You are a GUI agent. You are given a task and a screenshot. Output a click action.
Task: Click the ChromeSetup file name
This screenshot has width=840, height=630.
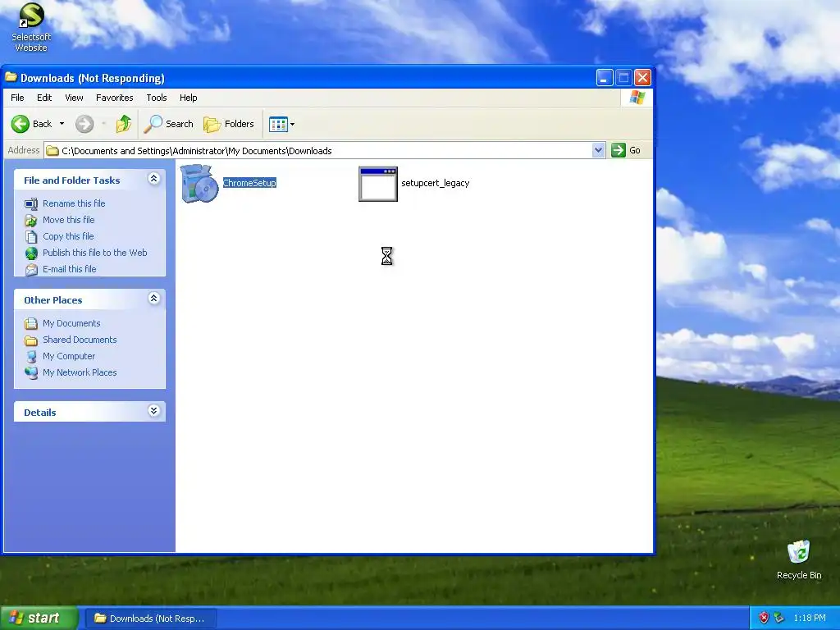pos(249,183)
